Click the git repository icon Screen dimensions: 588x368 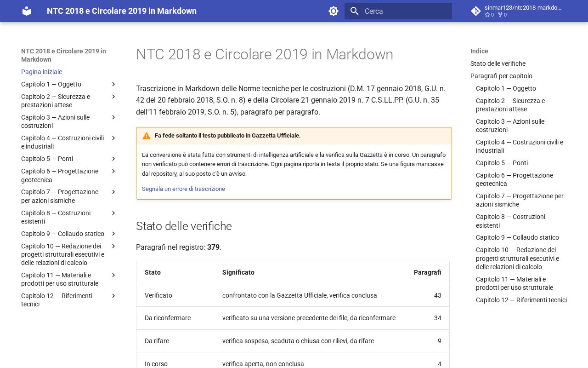pos(476,11)
